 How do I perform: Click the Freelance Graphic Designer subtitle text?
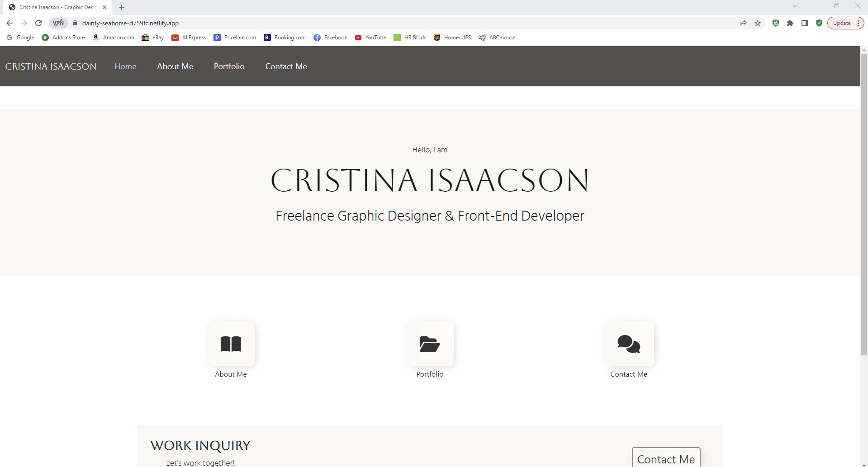click(430, 216)
